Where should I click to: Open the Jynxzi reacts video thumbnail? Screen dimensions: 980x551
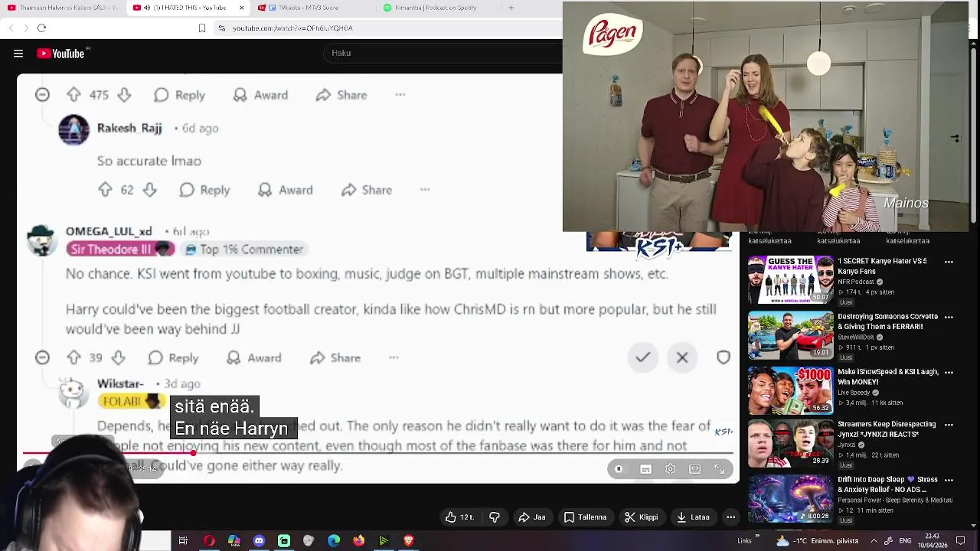click(791, 443)
